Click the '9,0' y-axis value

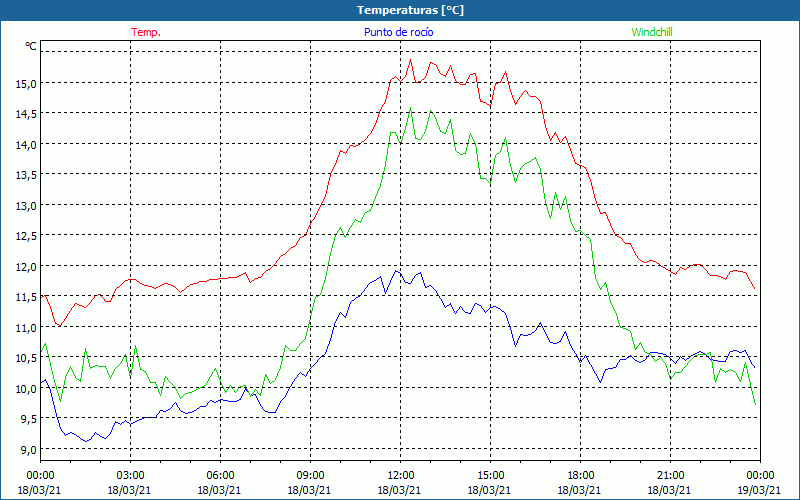pos(28,450)
